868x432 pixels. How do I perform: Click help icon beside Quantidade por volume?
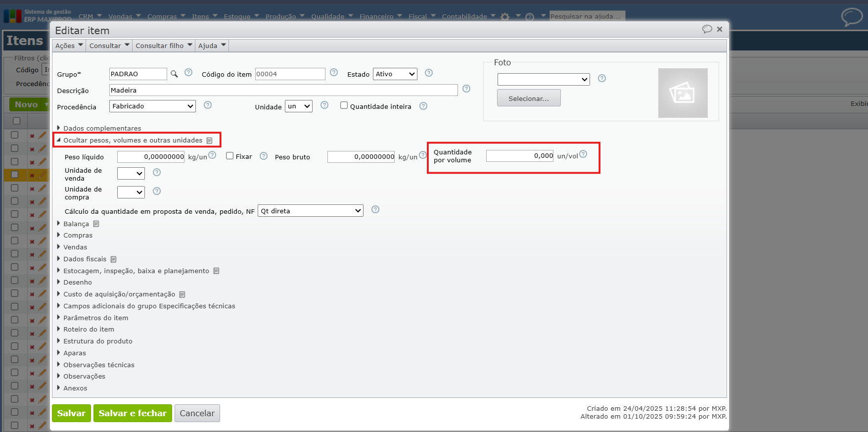point(583,154)
